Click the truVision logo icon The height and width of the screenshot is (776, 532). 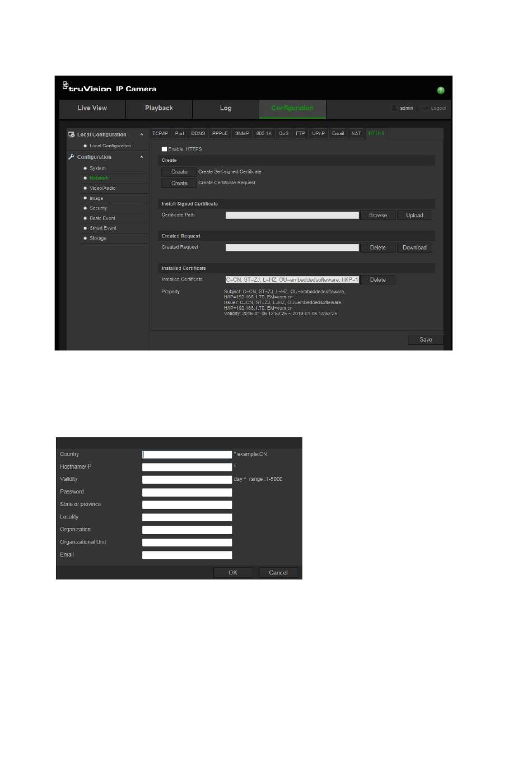[65, 86]
